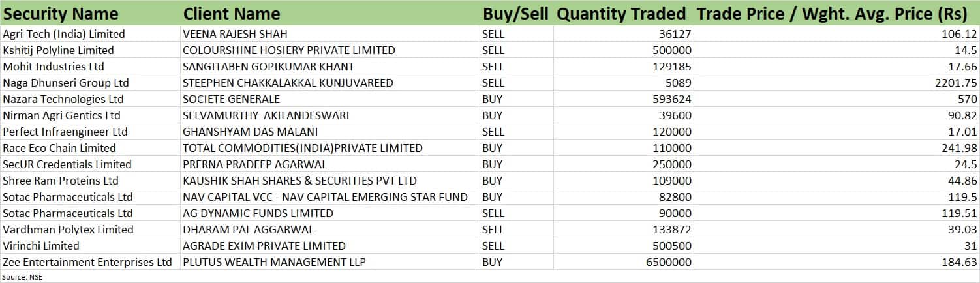Click the Trade Price column header
Screen dimensions: 980x283
click(837, 14)
